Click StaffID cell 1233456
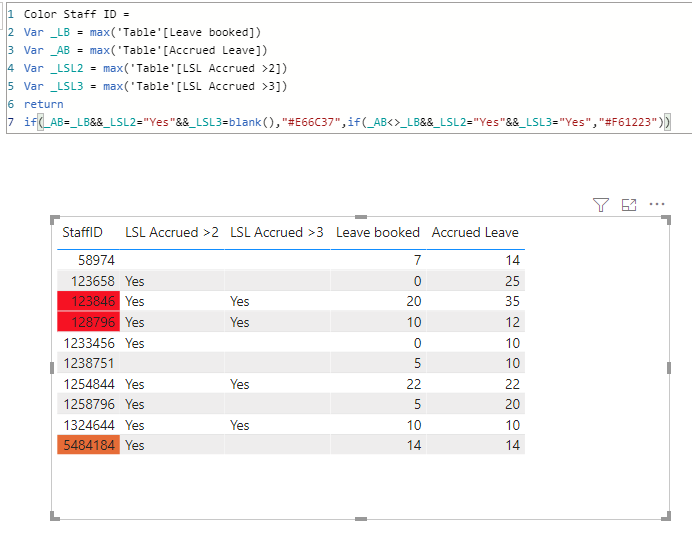 pyautogui.click(x=89, y=343)
